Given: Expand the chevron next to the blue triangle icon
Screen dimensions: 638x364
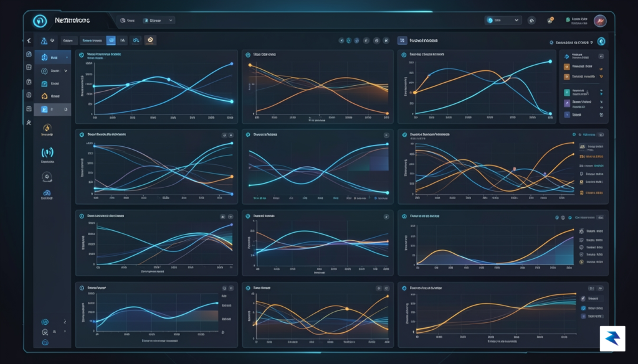Looking at the screenshot, I should [52, 40].
